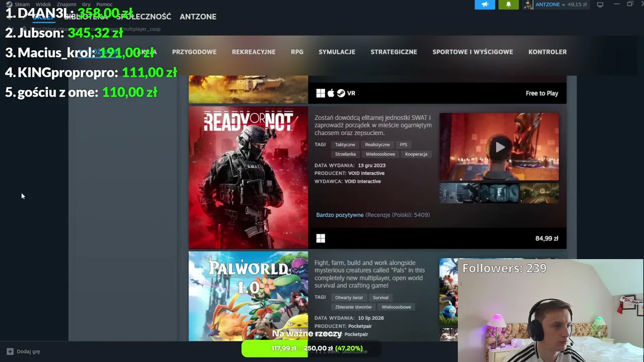The width and height of the screenshot is (644, 362).
Task: Select the KONTROLER category
Action: click(547, 52)
